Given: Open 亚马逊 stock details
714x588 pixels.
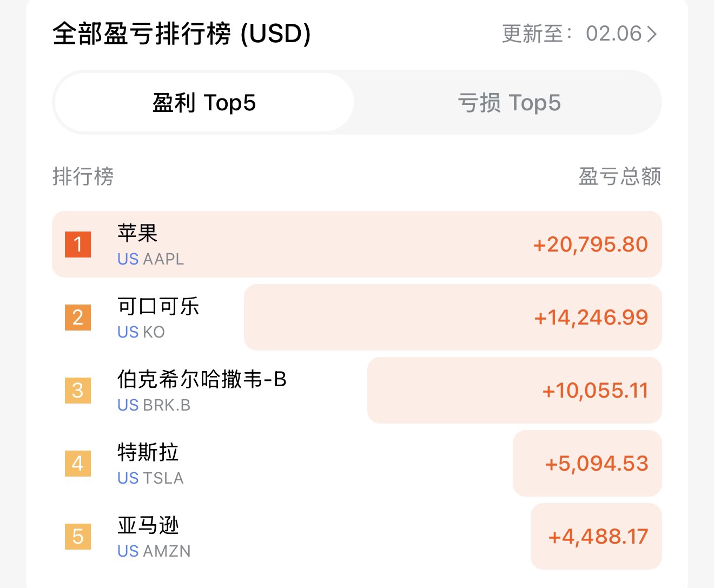Looking at the screenshot, I should (148, 525).
